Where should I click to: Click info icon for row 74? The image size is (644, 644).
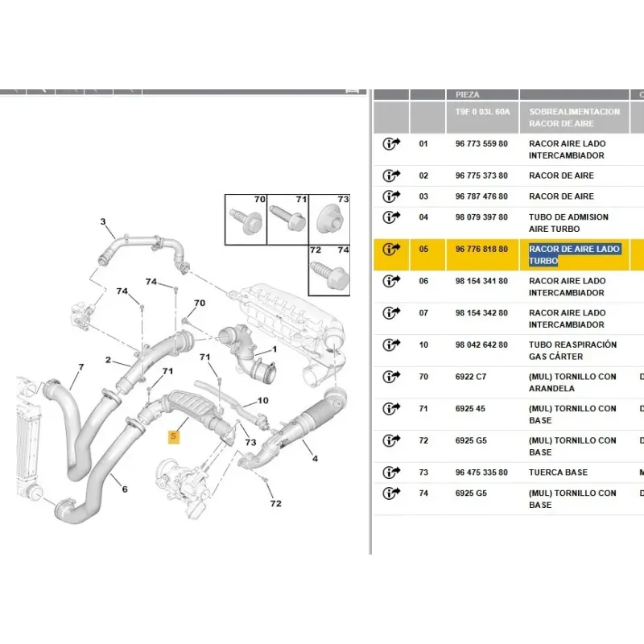[391, 493]
